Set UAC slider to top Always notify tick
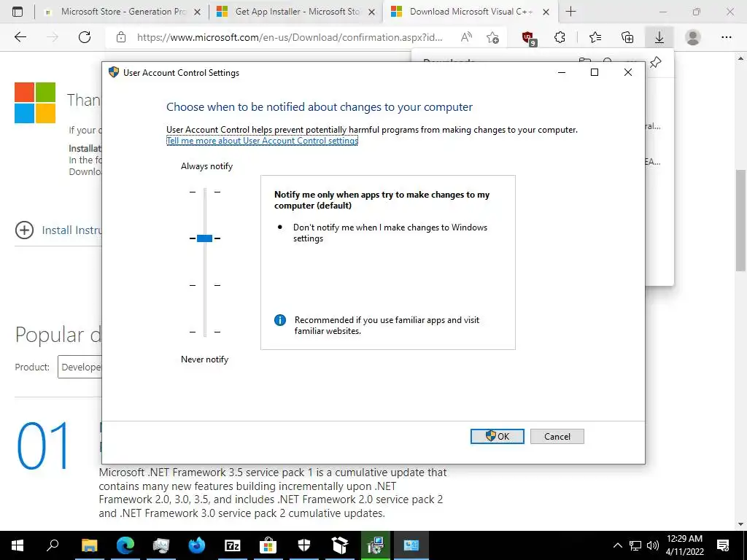This screenshot has width=747, height=560. pyautogui.click(x=205, y=192)
